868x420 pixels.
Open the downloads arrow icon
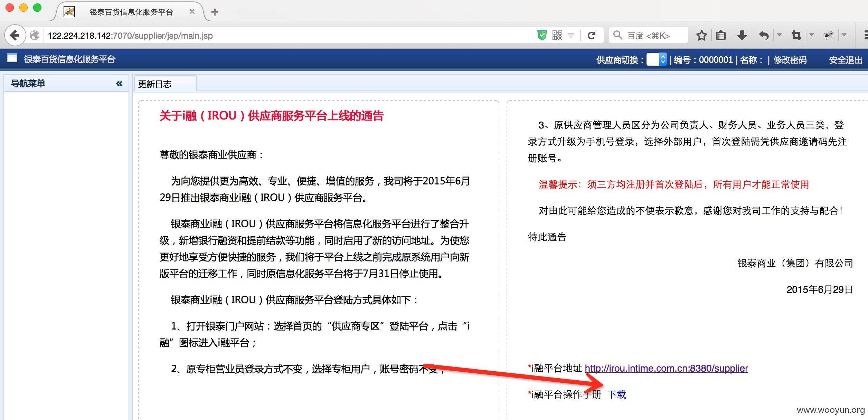pos(742,35)
